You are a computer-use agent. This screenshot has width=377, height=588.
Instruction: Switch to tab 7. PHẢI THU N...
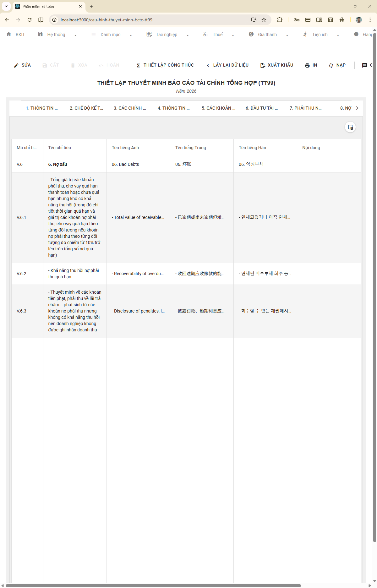[306, 108]
